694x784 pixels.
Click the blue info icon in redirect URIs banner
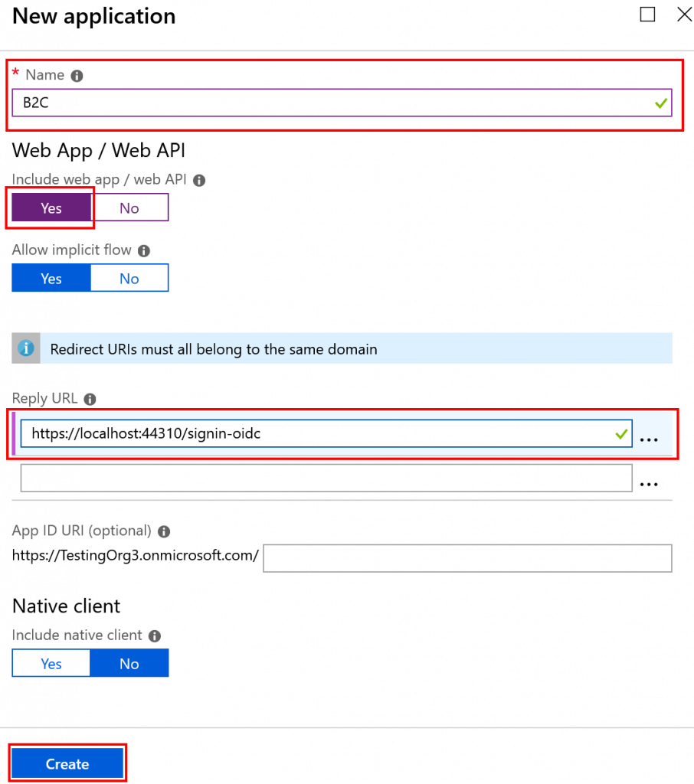pos(26,348)
